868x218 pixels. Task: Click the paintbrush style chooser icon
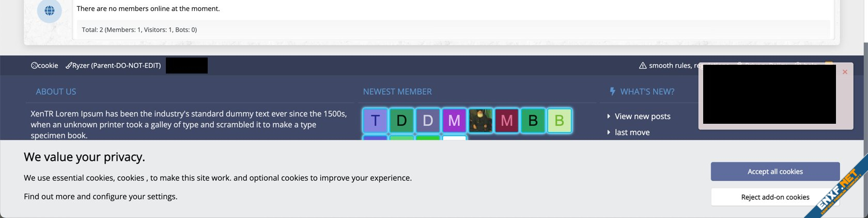tap(69, 66)
